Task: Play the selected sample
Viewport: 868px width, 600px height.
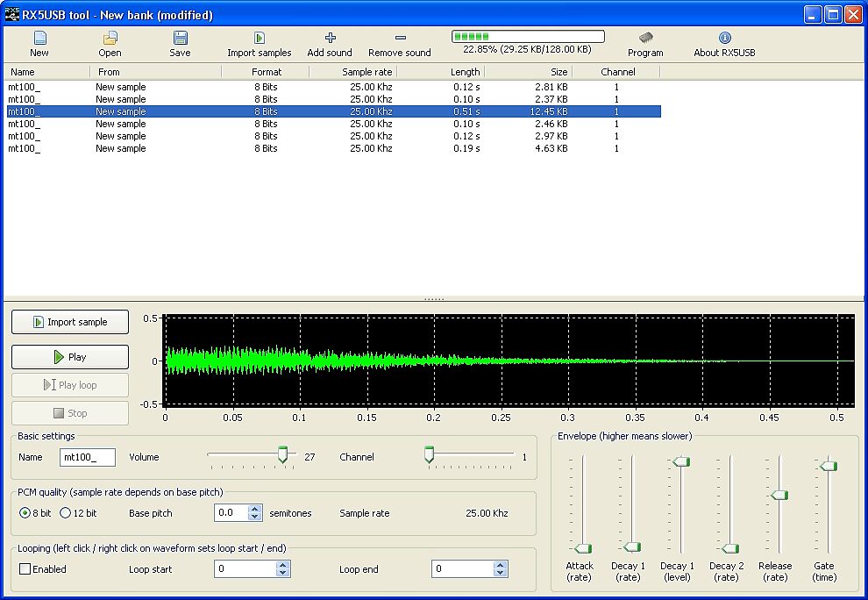Action: tap(70, 357)
